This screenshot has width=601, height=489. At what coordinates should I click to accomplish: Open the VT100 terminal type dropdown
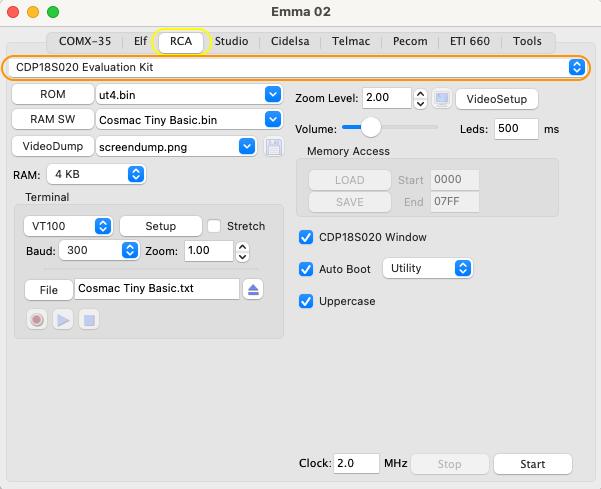pyautogui.click(x=68, y=226)
